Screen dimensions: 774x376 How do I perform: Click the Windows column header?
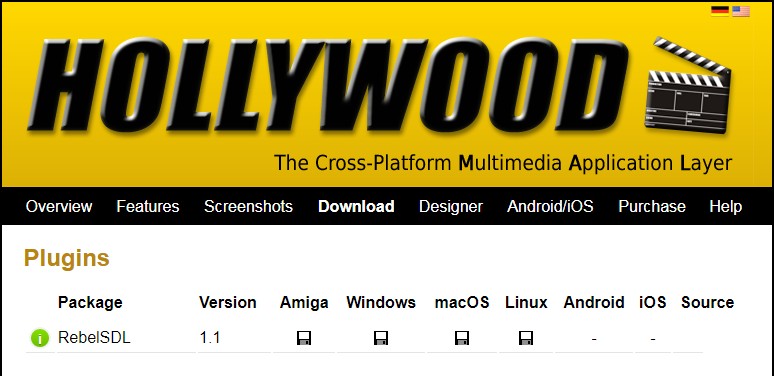tap(381, 302)
